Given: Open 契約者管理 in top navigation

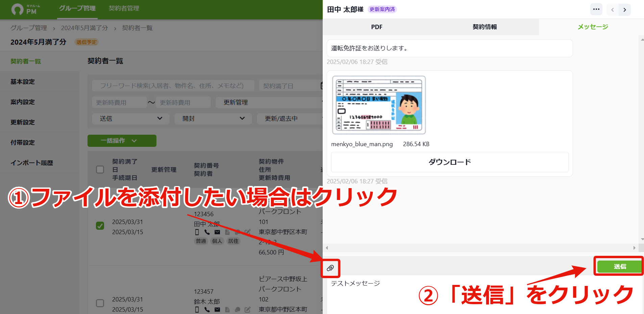Looking at the screenshot, I should (x=124, y=8).
